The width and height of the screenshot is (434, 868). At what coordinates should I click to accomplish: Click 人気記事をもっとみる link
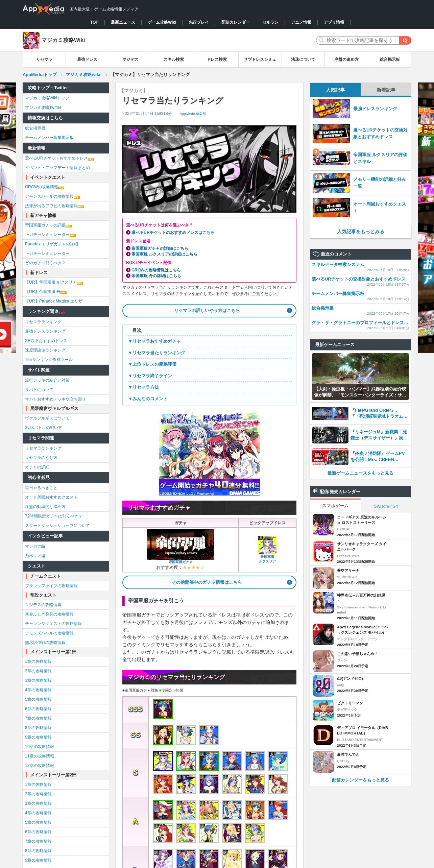pyautogui.click(x=360, y=232)
